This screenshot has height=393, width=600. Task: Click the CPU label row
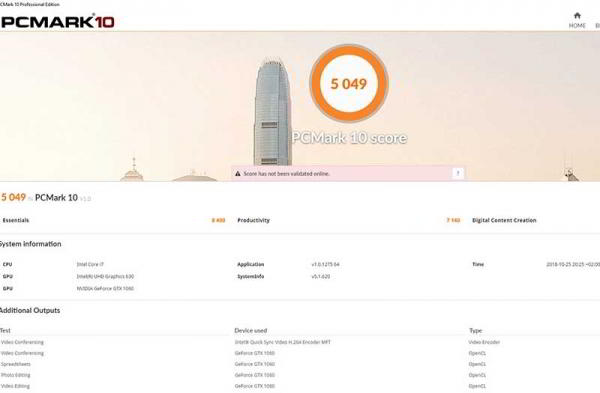click(7, 264)
